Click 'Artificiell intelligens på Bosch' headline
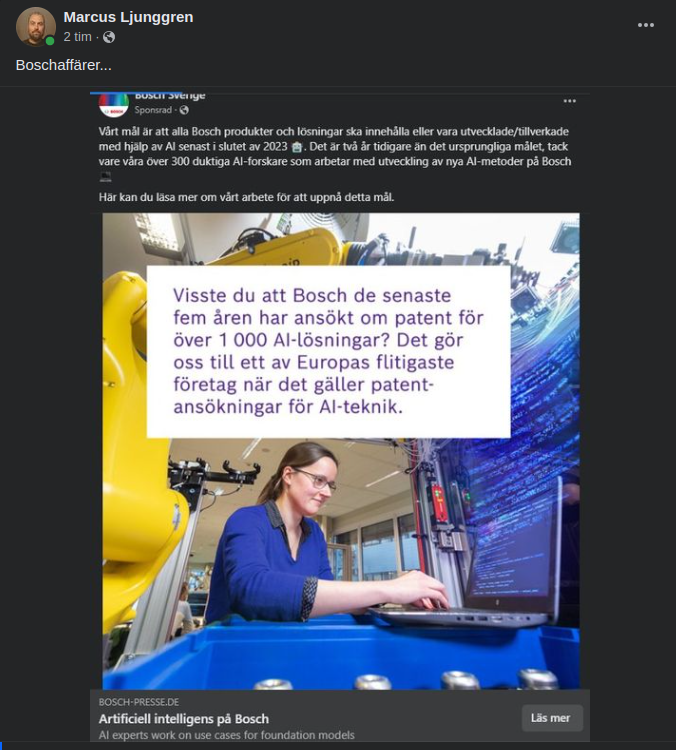Screen dimensions: 676x750 (184, 719)
